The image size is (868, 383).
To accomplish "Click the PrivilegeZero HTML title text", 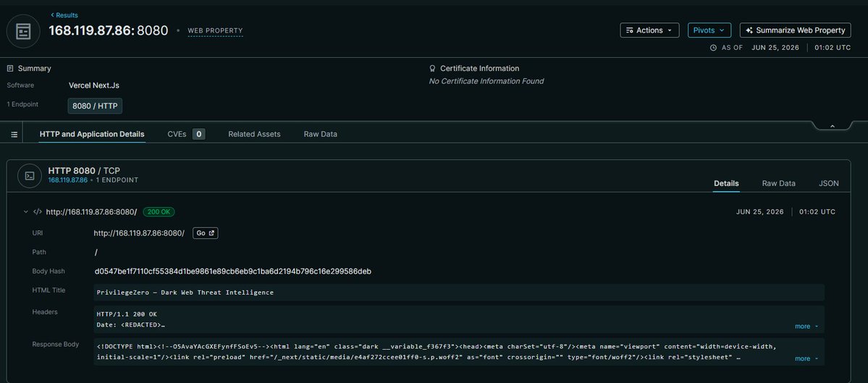I will [185, 292].
